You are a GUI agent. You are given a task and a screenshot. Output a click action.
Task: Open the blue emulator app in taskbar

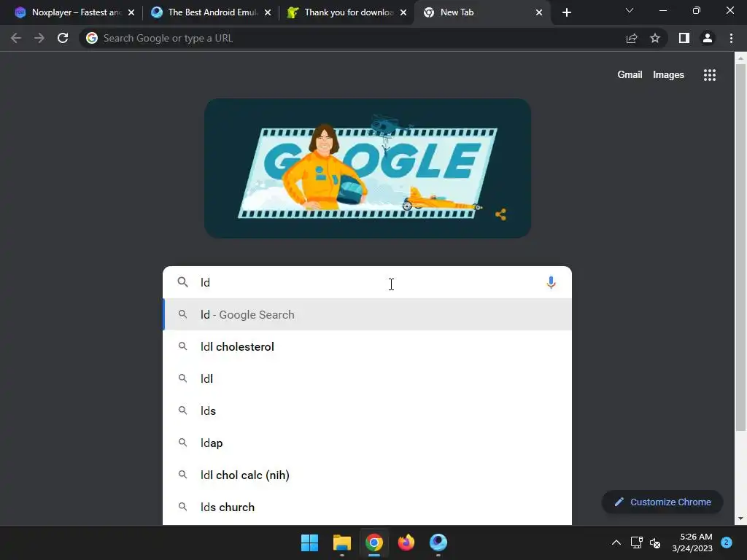(x=438, y=542)
